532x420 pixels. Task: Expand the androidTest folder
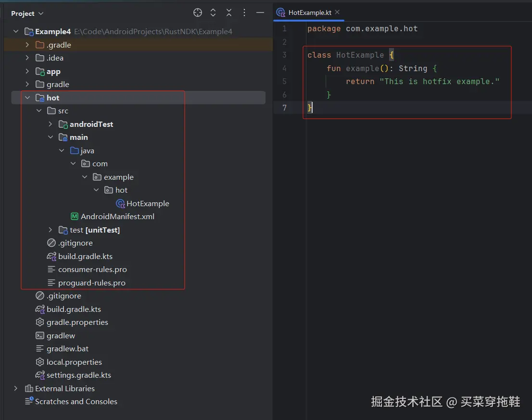(x=50, y=124)
